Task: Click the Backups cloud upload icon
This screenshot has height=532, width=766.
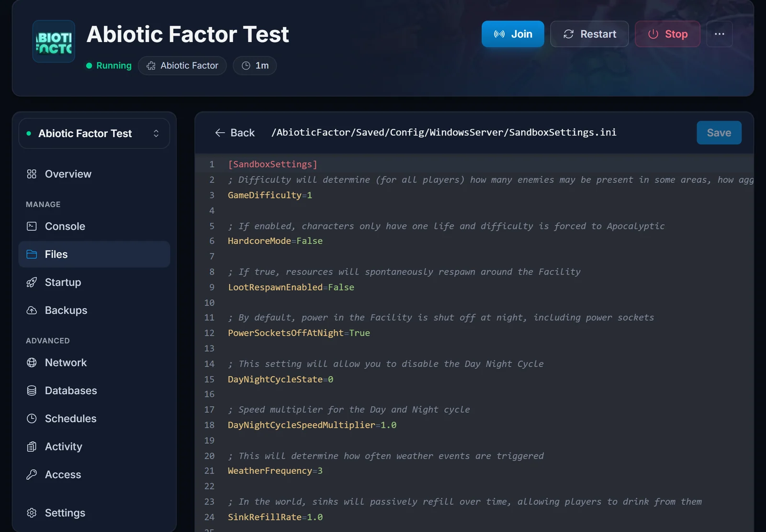Action: click(x=32, y=310)
